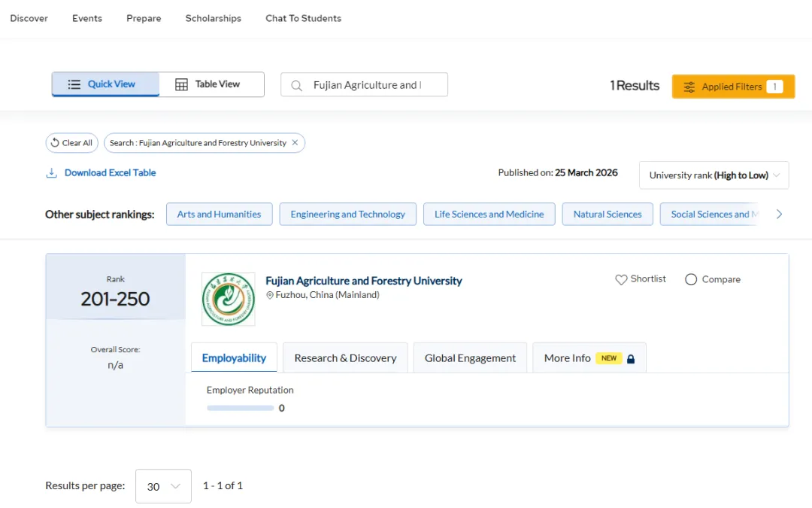This screenshot has width=812, height=508.
Task: Click the Clear All button
Action: click(72, 142)
